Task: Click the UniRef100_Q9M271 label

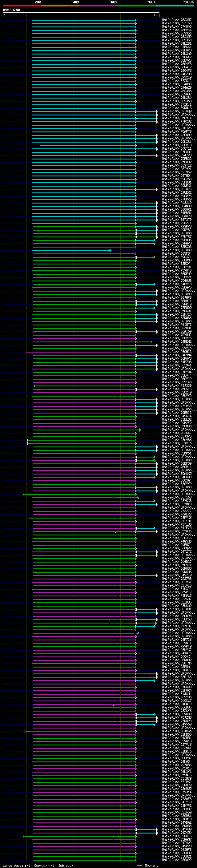Action: (177, 223)
